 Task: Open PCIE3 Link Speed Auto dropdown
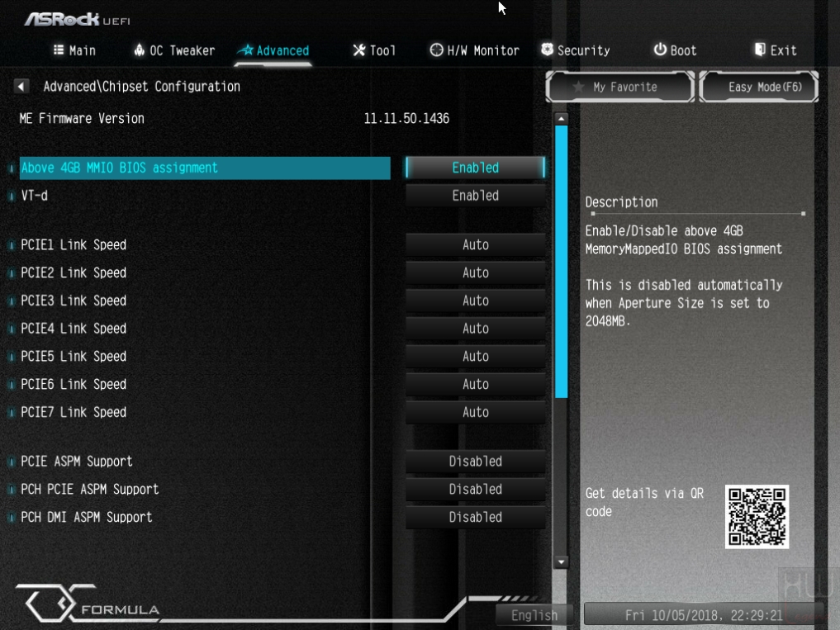(x=476, y=301)
